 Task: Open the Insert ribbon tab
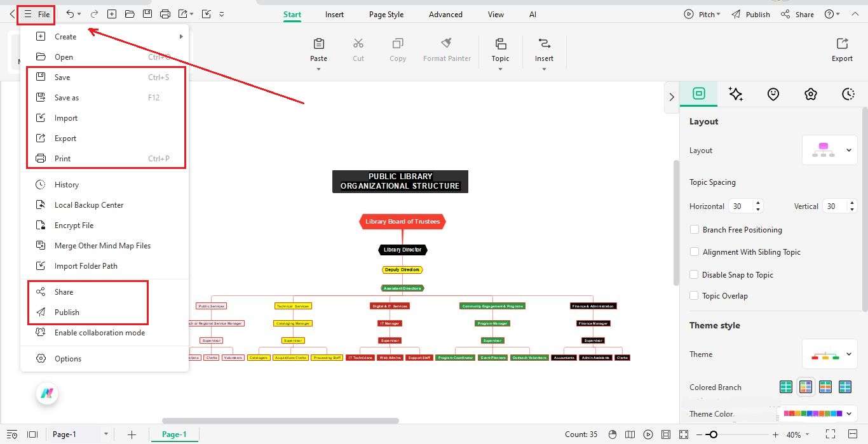click(334, 14)
